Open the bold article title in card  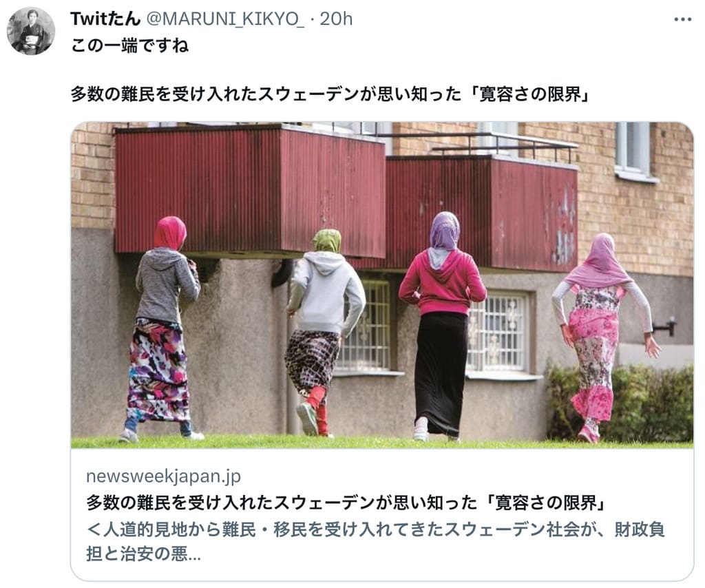(x=346, y=503)
